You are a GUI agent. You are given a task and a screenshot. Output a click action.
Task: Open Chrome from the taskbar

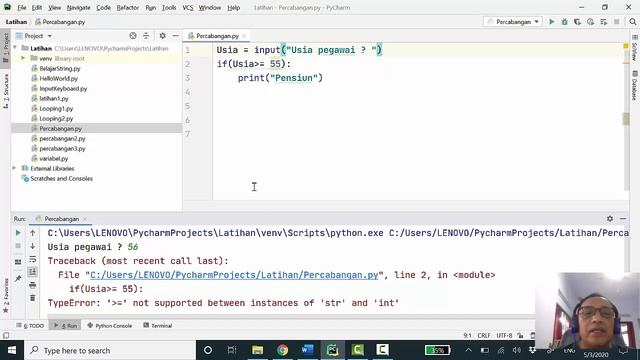pos(282,350)
